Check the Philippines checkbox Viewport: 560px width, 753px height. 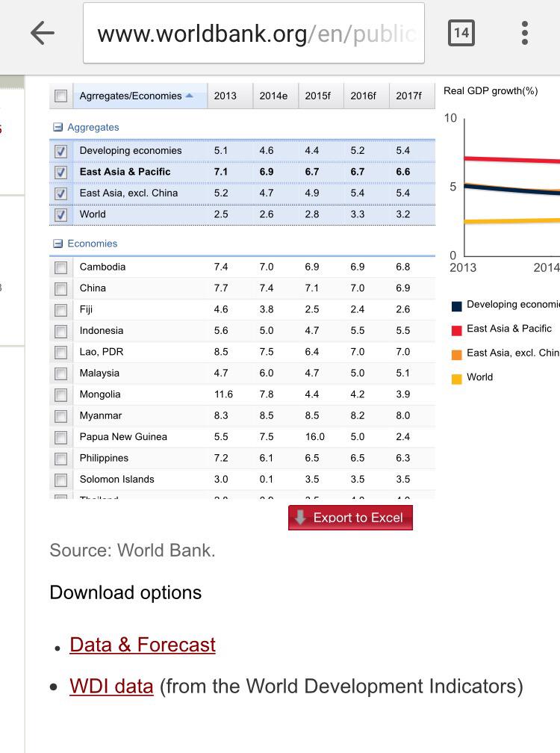[x=61, y=459]
